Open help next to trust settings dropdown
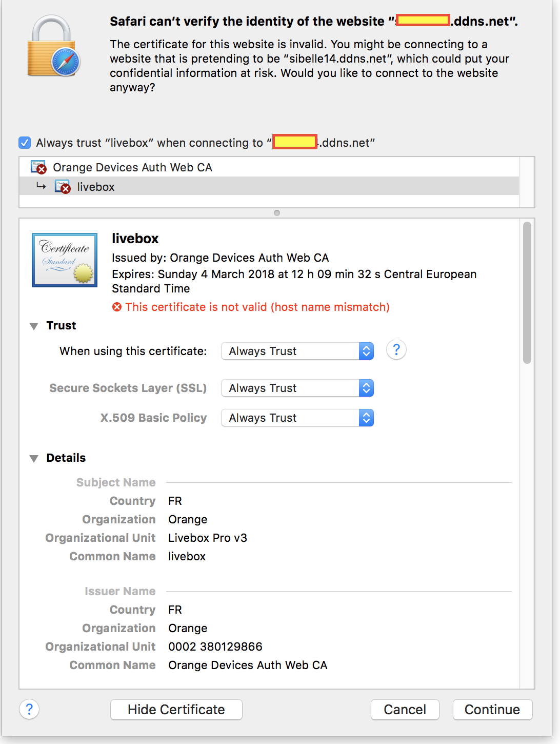This screenshot has width=560, height=744. tap(396, 350)
